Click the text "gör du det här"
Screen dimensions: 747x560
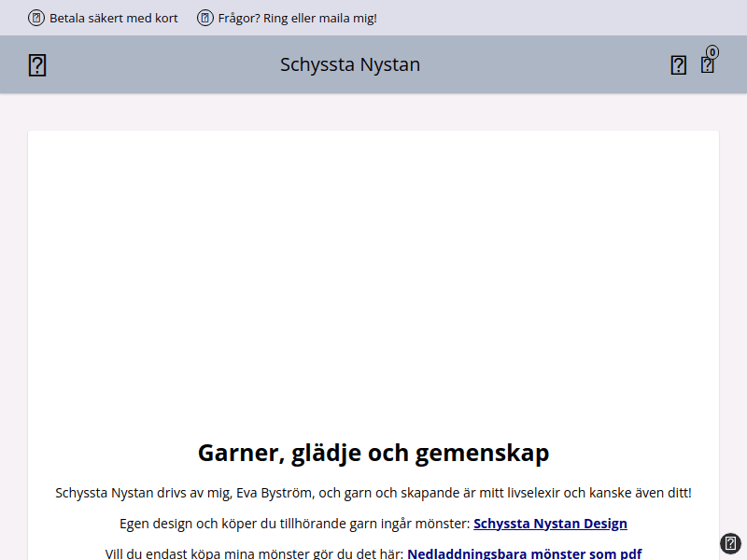359,553
